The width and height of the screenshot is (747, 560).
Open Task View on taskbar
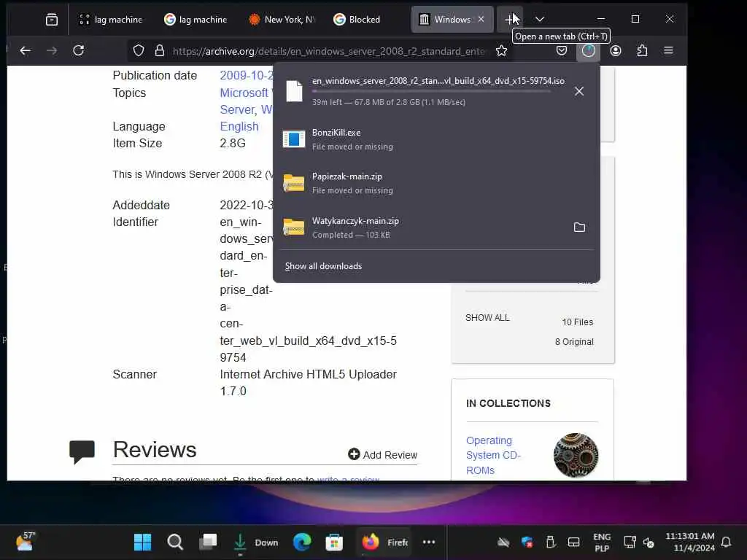[207, 542]
